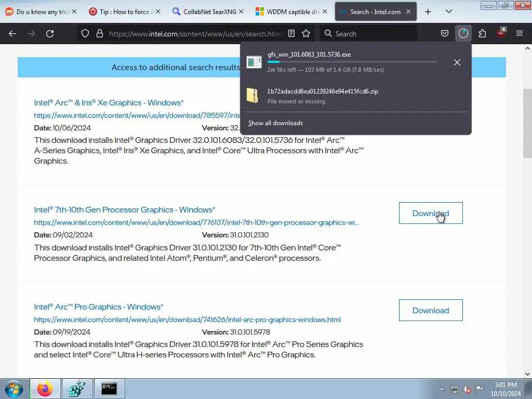Screen dimensions: 532x399
Task: Open the extensions puzzle icon
Action: [x=482, y=33]
